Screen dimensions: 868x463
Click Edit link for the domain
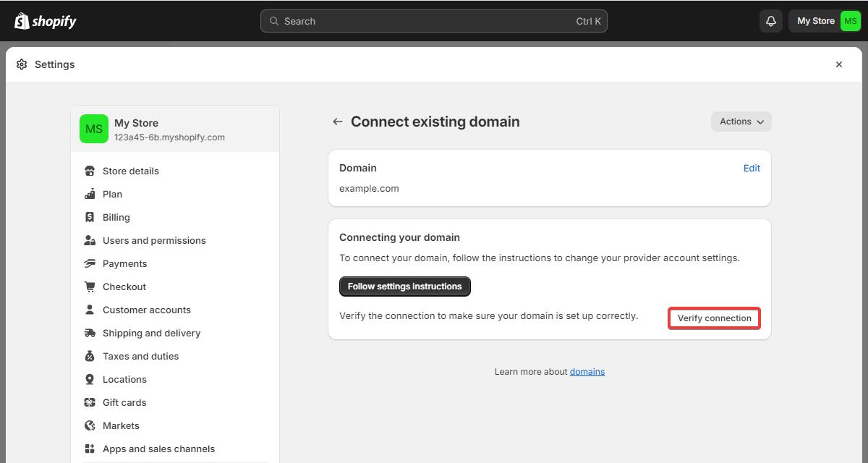752,168
